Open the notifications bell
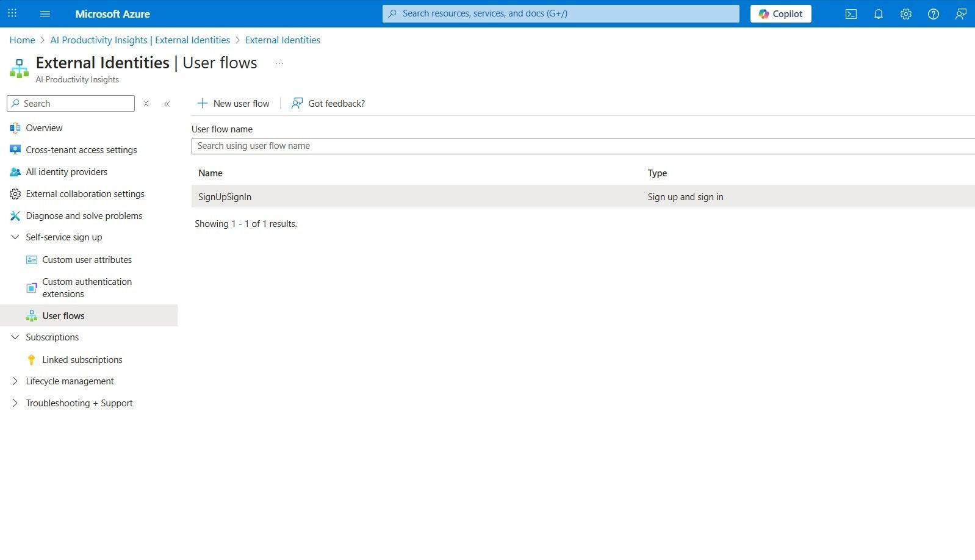 (x=878, y=14)
